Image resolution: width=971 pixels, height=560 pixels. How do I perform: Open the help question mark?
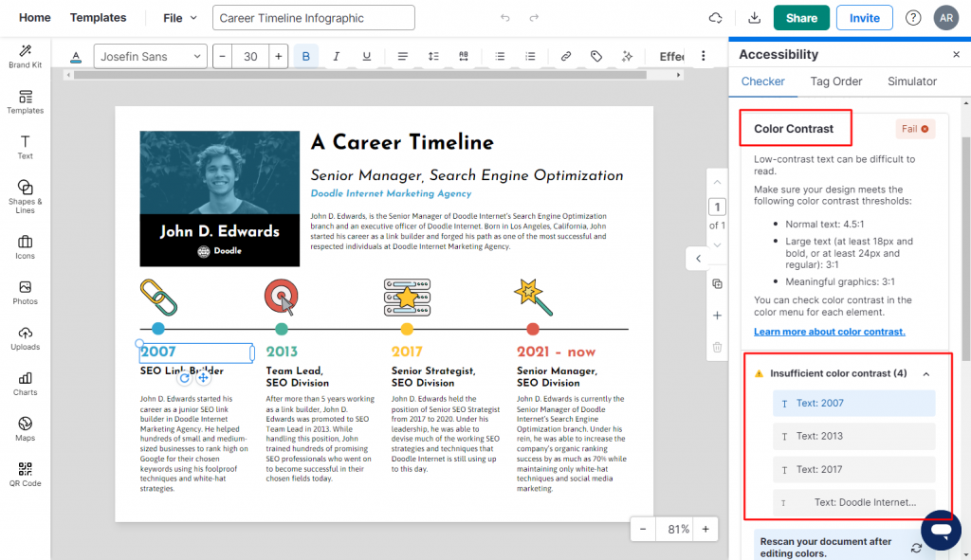913,18
